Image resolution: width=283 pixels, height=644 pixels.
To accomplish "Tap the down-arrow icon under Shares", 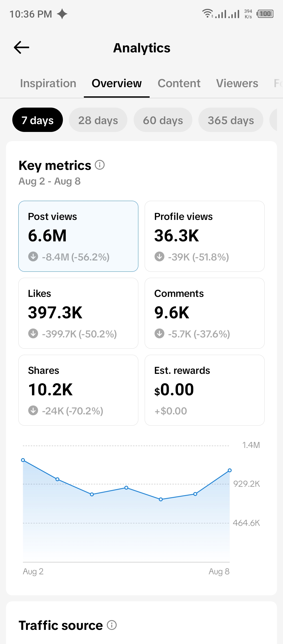I will (33, 410).
